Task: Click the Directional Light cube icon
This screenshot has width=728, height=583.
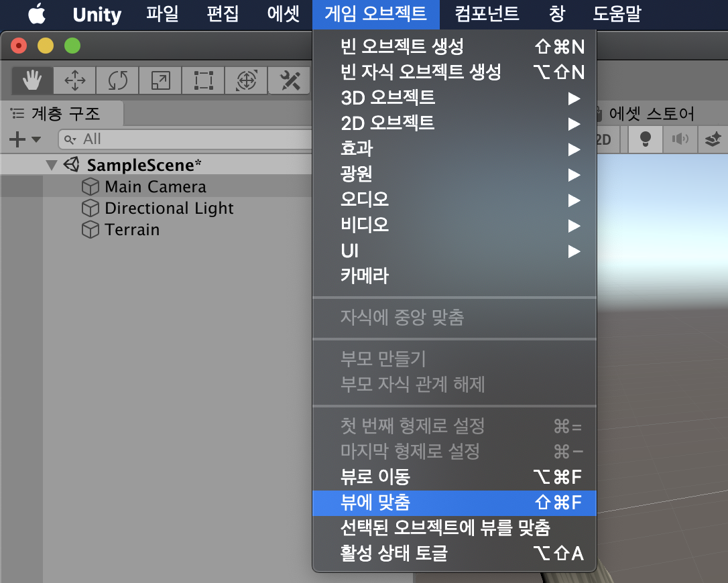Action: 90,208
